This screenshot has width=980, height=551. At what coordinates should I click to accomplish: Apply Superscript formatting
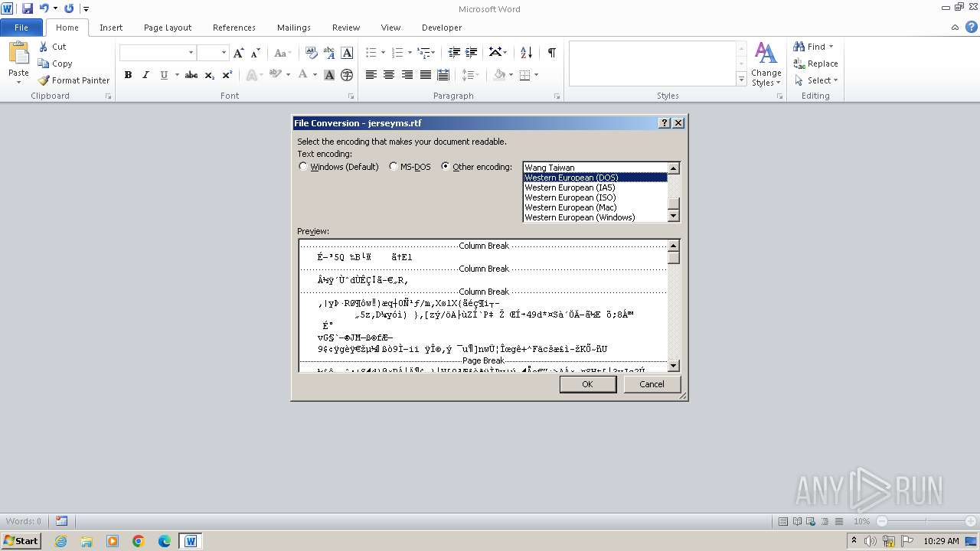click(x=227, y=75)
